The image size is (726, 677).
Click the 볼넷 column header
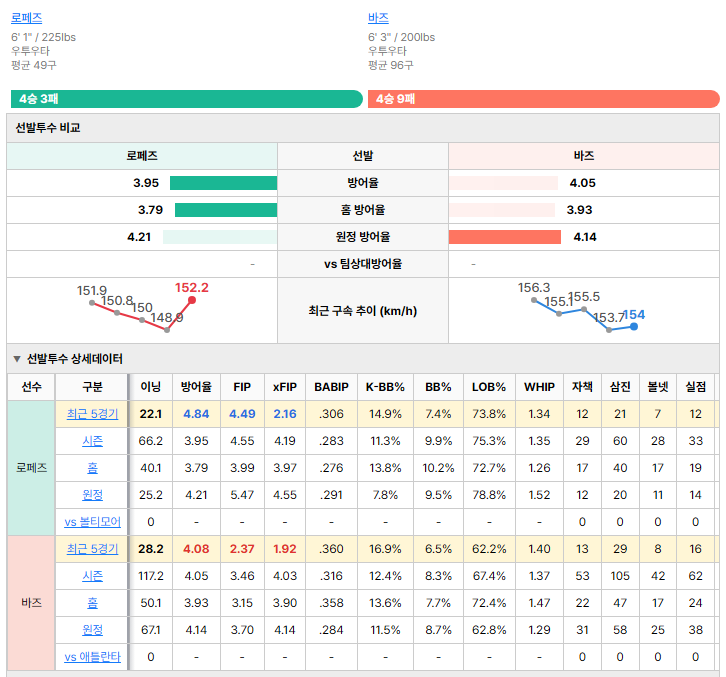point(658,387)
